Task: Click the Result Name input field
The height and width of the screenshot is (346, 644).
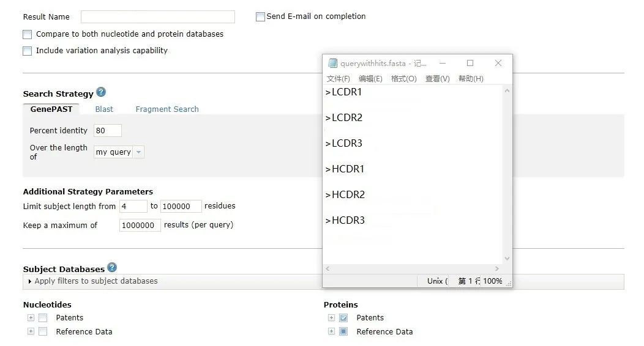Action: (x=157, y=17)
